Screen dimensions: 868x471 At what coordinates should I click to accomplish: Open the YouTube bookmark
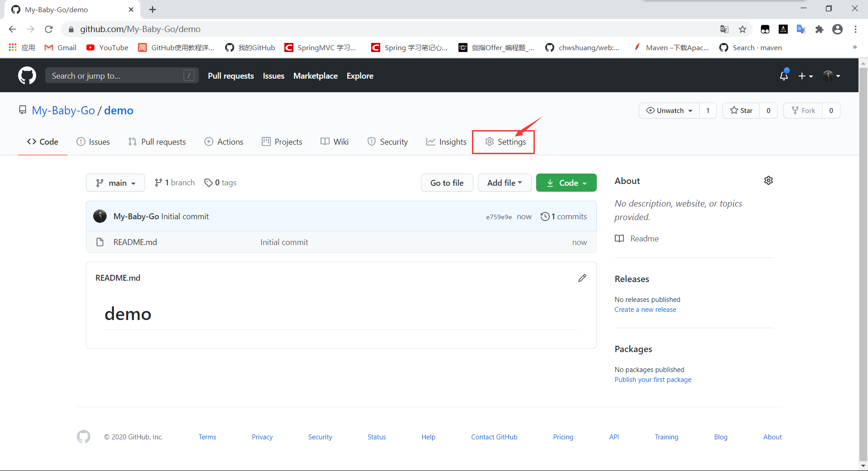tap(108, 47)
